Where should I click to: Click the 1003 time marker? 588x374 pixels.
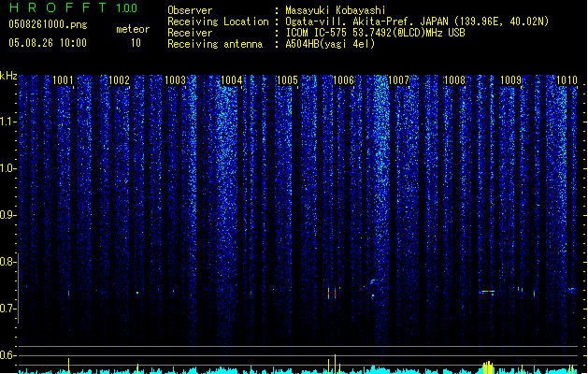(x=175, y=80)
